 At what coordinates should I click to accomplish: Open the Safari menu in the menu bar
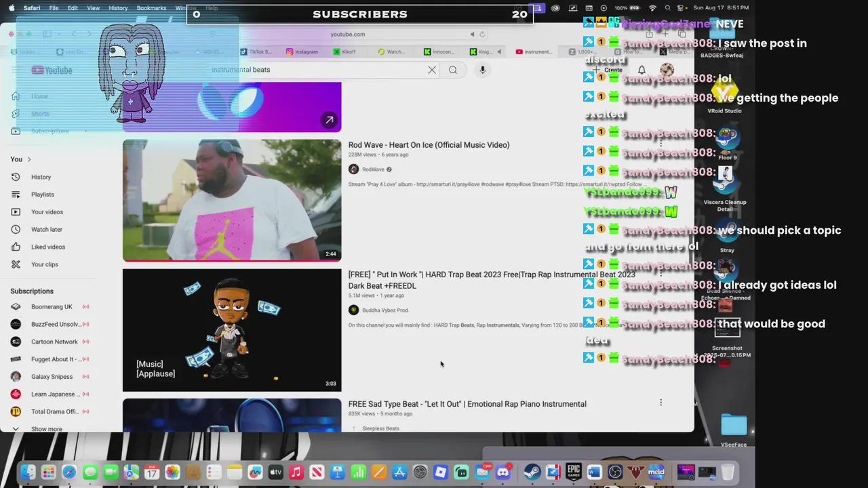click(x=31, y=8)
